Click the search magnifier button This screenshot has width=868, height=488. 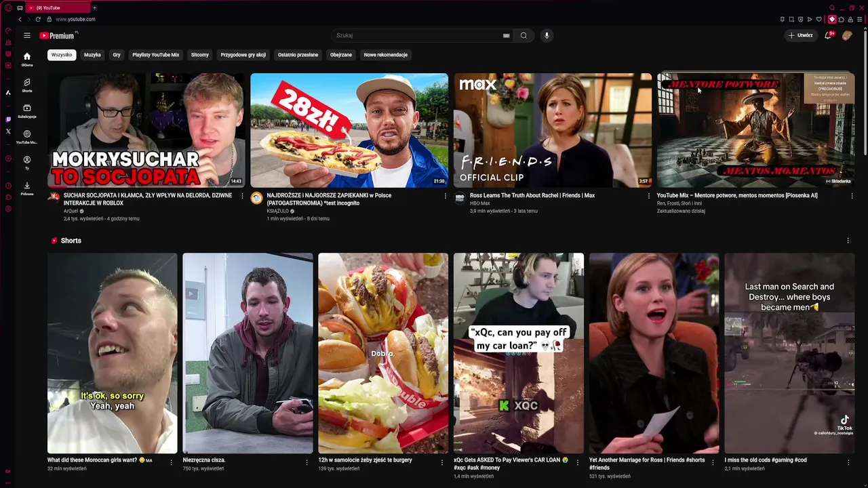(524, 35)
